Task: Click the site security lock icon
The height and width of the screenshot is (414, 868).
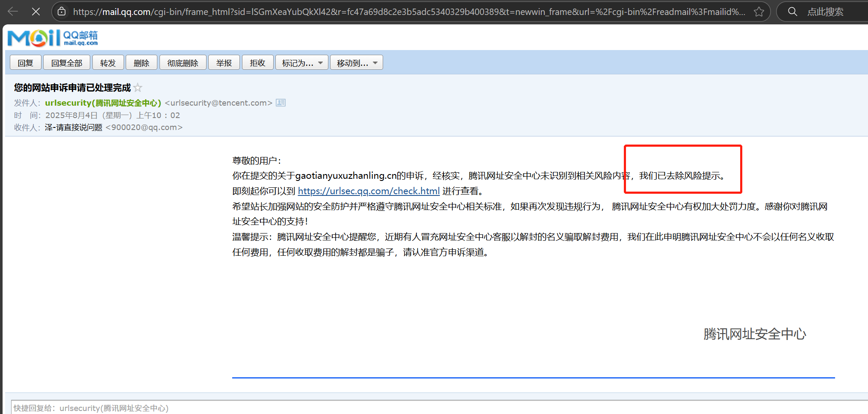Action: 62,12
